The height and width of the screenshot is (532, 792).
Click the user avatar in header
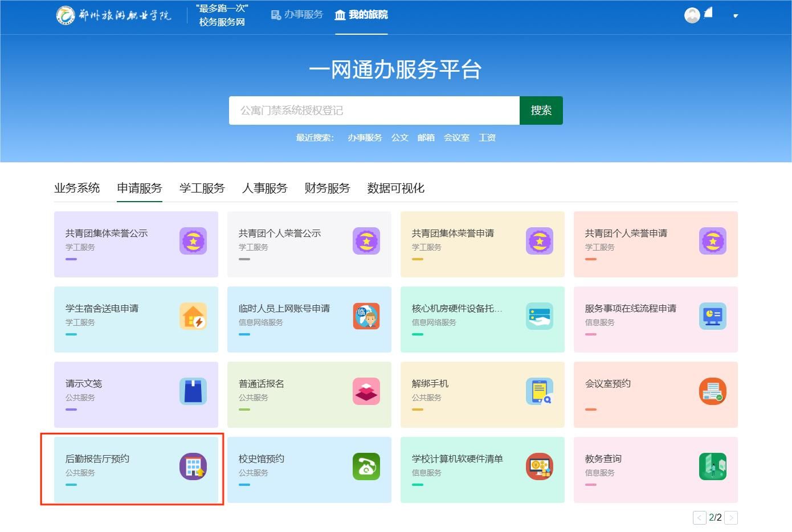tap(692, 15)
